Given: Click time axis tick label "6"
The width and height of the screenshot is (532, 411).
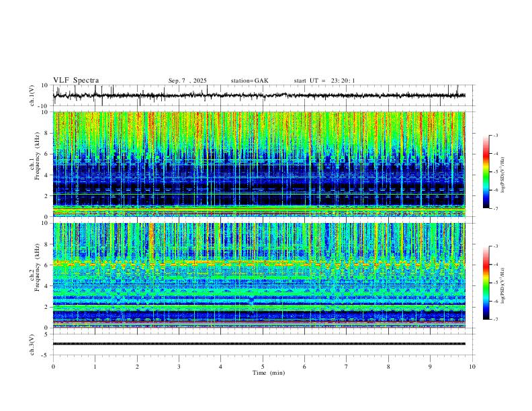Looking at the screenshot, I should click(304, 367).
